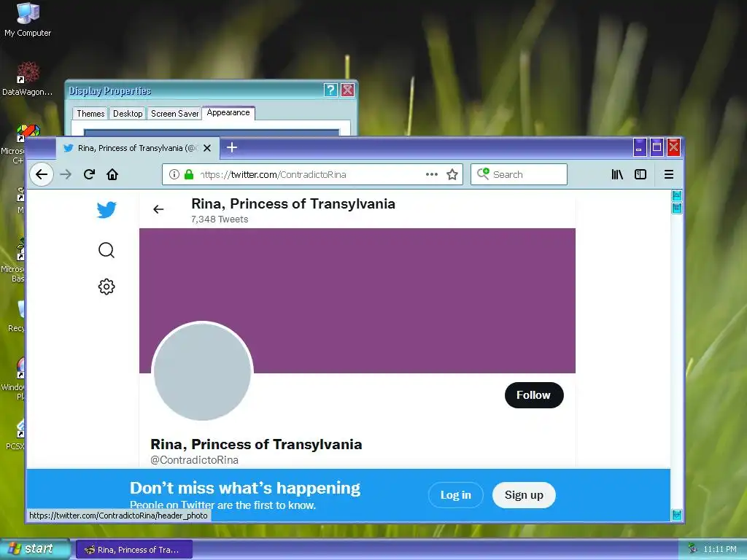Switch to Desktop tab in Display Properties
The width and height of the screenshot is (747, 560).
click(128, 113)
